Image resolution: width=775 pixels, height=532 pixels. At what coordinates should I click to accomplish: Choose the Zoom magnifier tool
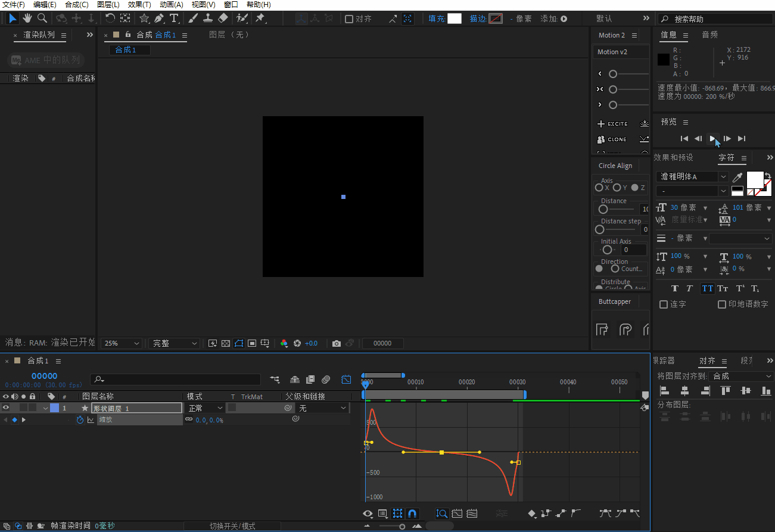[42, 18]
